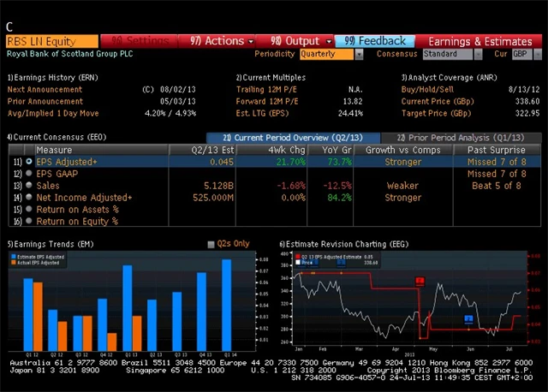This screenshot has height=392, width=548.
Task: Open Analyst Coverage (ANR) link
Action: pyautogui.click(x=449, y=78)
